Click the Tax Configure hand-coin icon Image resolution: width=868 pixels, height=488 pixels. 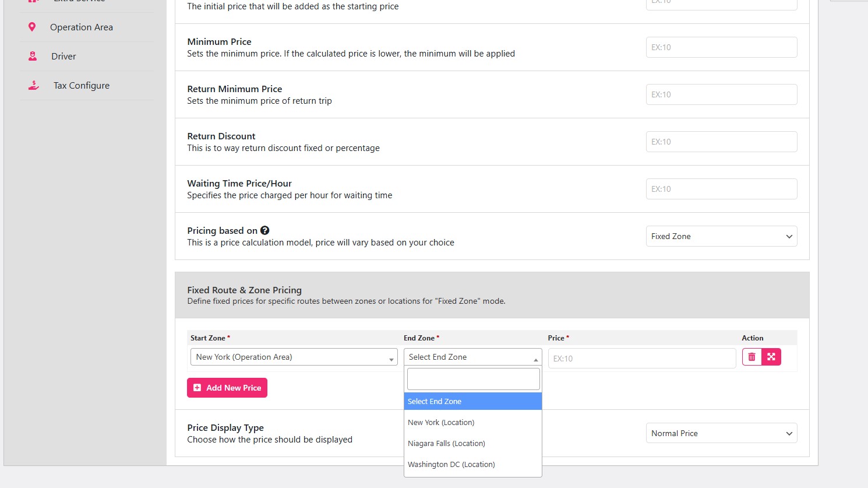coord(34,85)
